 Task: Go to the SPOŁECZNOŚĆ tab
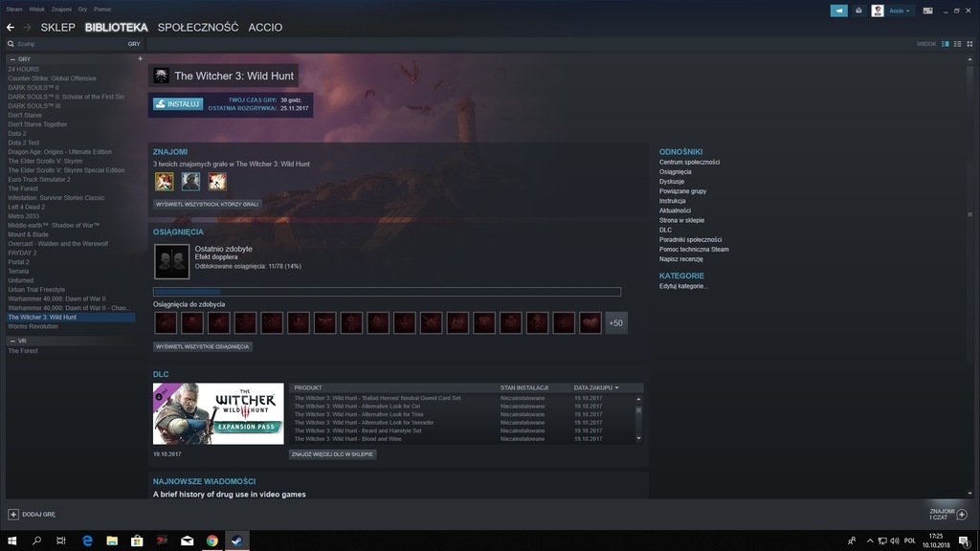coord(198,28)
